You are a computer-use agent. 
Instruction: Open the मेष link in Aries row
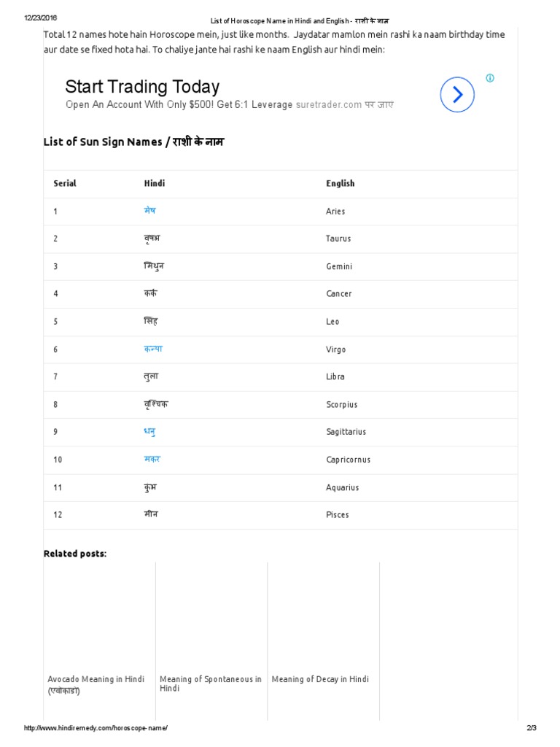coord(149,211)
